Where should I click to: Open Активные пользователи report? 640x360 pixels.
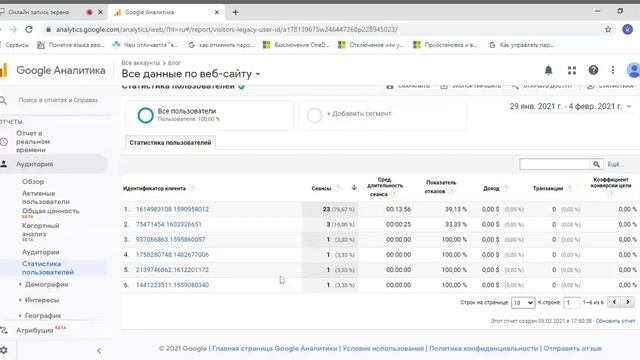click(46, 198)
